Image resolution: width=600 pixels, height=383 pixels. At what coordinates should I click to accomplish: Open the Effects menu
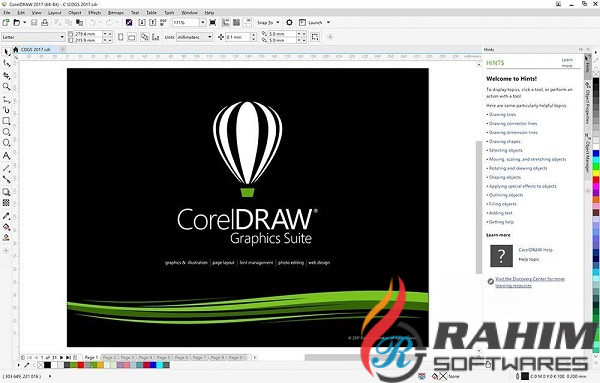tap(95, 13)
